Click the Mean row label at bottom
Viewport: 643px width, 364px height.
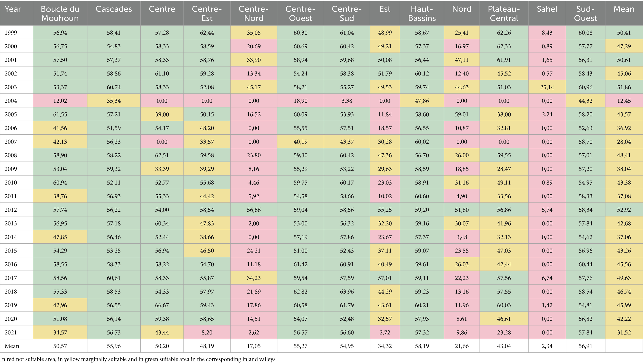tap(12, 346)
